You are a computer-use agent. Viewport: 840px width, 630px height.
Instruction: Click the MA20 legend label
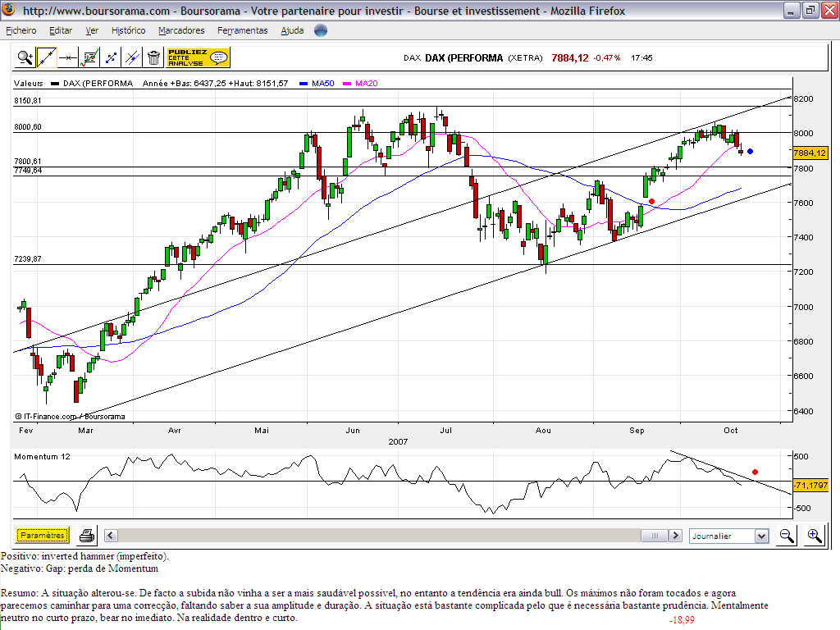coord(367,83)
